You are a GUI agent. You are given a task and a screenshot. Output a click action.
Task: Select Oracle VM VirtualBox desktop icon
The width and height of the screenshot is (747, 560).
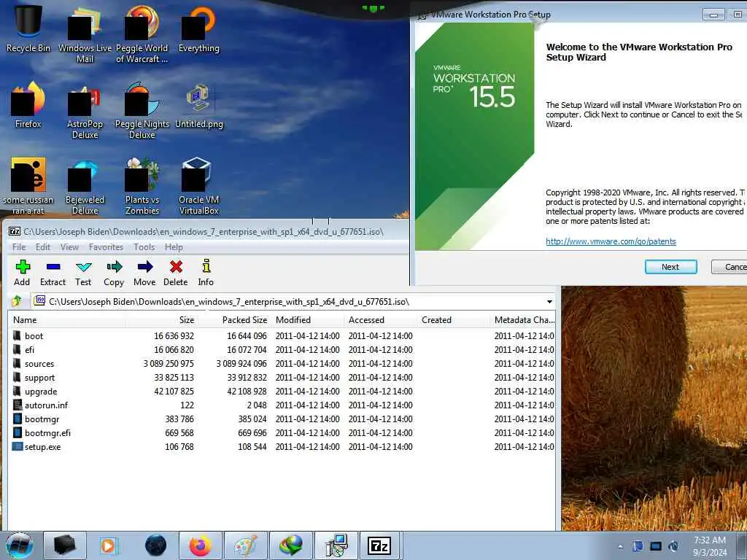pyautogui.click(x=198, y=186)
